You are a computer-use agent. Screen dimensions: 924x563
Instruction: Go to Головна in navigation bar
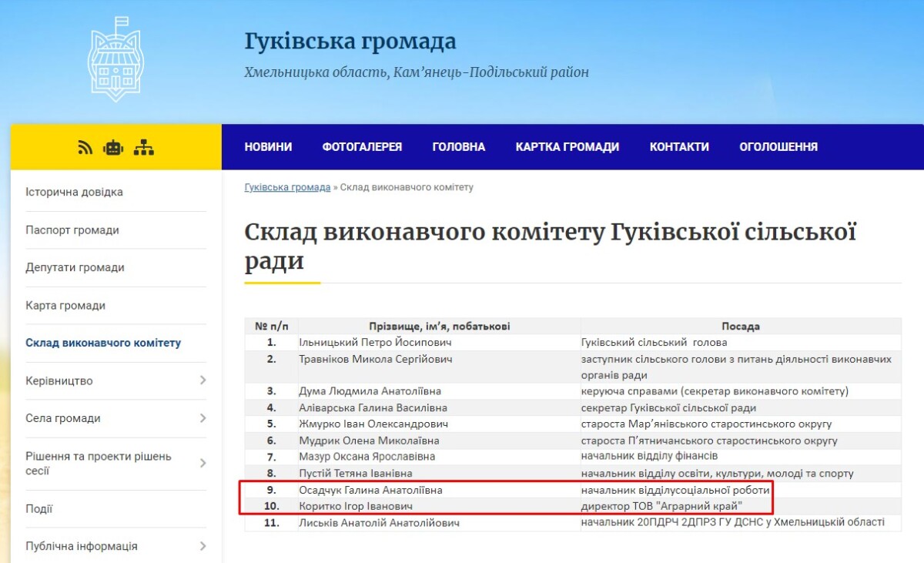(x=458, y=147)
